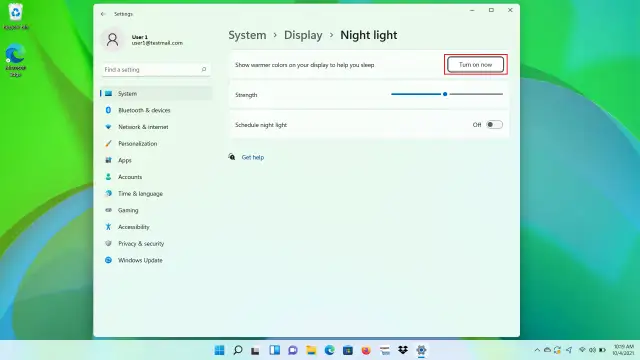
Task: Open Accounts settings category
Action: pyautogui.click(x=156, y=177)
